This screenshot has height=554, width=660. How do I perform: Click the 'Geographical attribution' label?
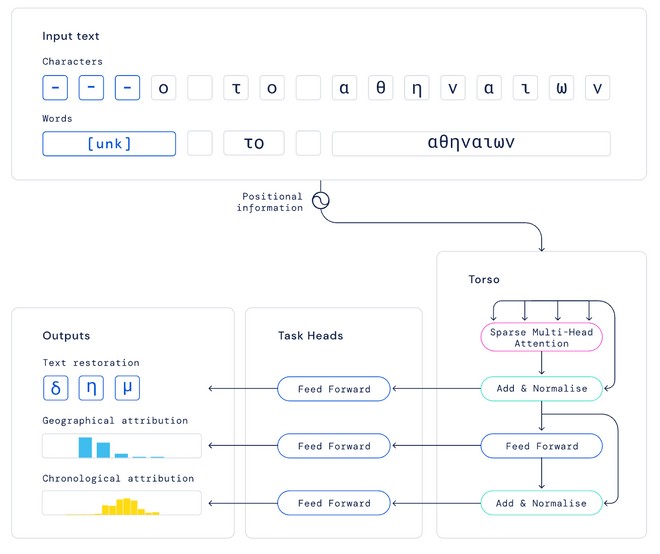coord(115,421)
